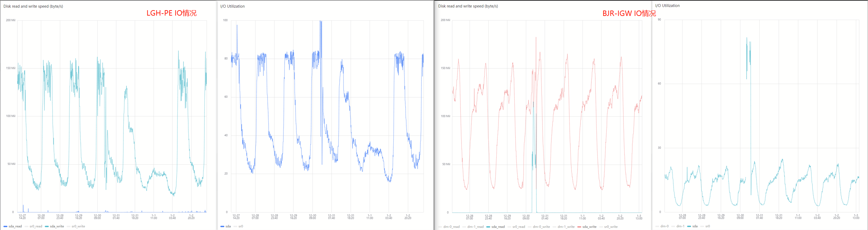Show sr0_read series in BJR-IGW disk speed legend
Viewport: 868px width, 230px height.
[518, 227]
